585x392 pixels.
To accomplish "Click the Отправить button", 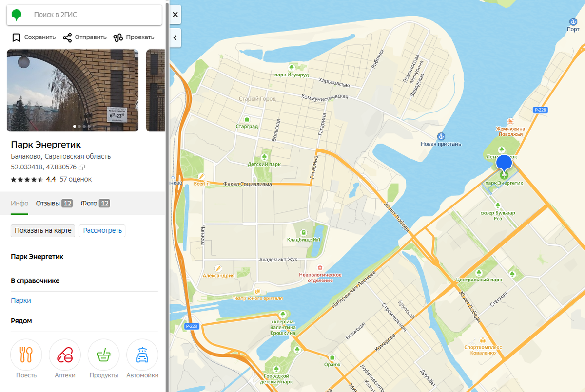I will 84,37.
